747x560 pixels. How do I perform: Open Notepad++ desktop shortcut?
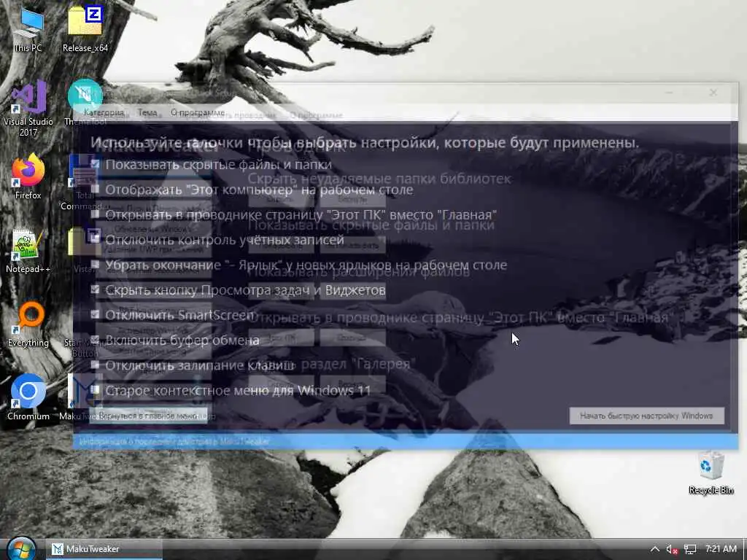28,251
